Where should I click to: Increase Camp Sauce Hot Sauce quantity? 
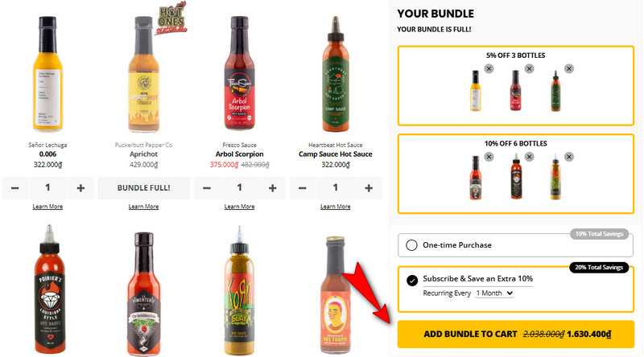pyautogui.click(x=369, y=188)
